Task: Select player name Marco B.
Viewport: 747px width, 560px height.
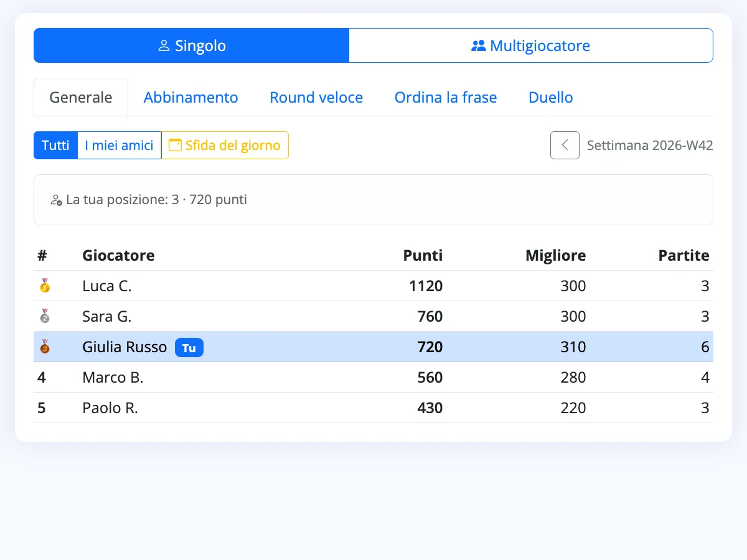Action: 113,377
